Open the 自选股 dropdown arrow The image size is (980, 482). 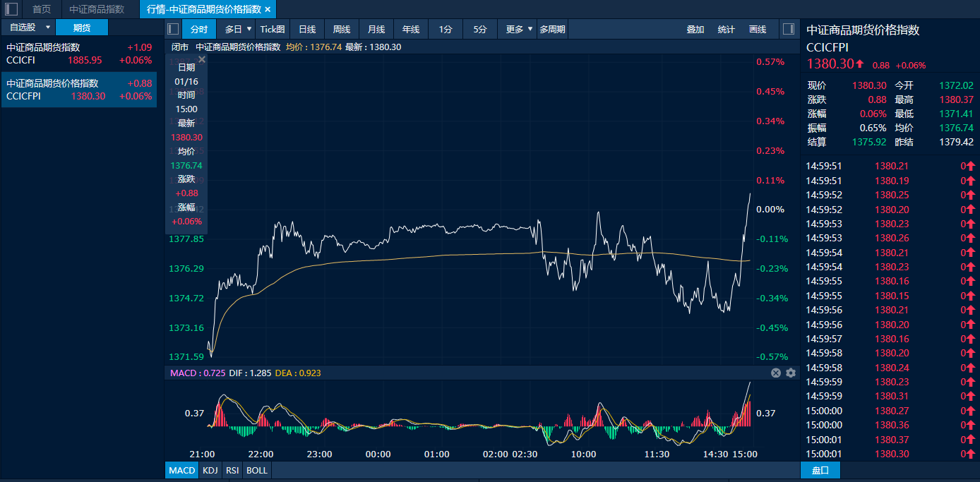point(47,27)
